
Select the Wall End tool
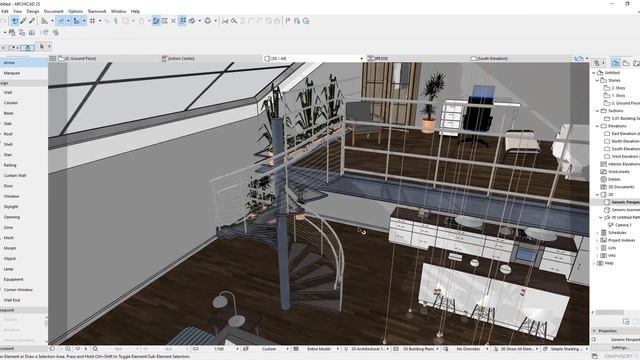pyautogui.click(x=12, y=300)
